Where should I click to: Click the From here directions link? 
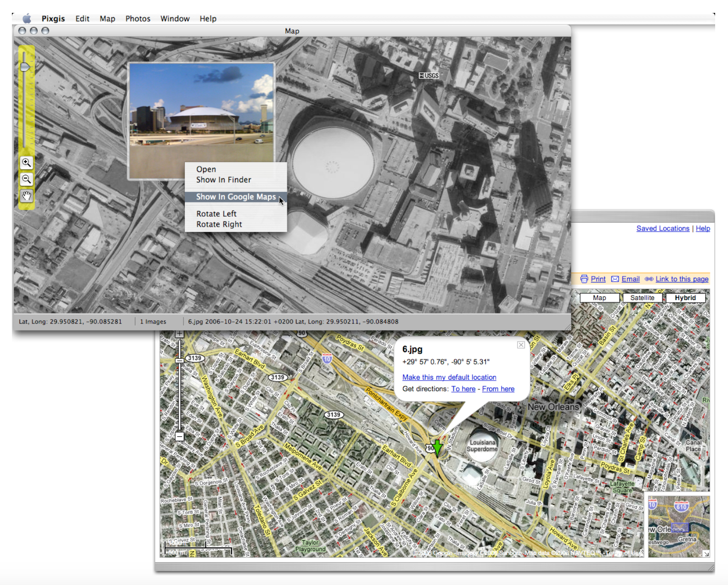pos(498,389)
